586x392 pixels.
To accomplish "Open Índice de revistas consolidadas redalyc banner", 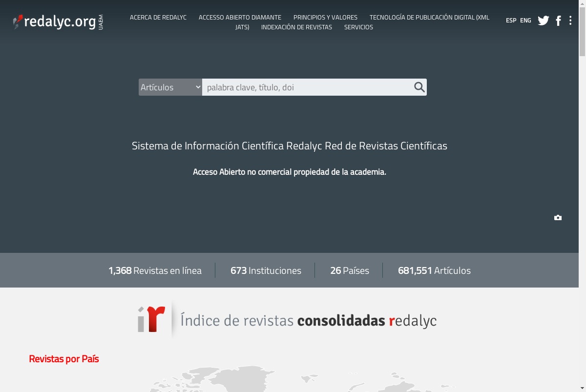I will [x=287, y=320].
